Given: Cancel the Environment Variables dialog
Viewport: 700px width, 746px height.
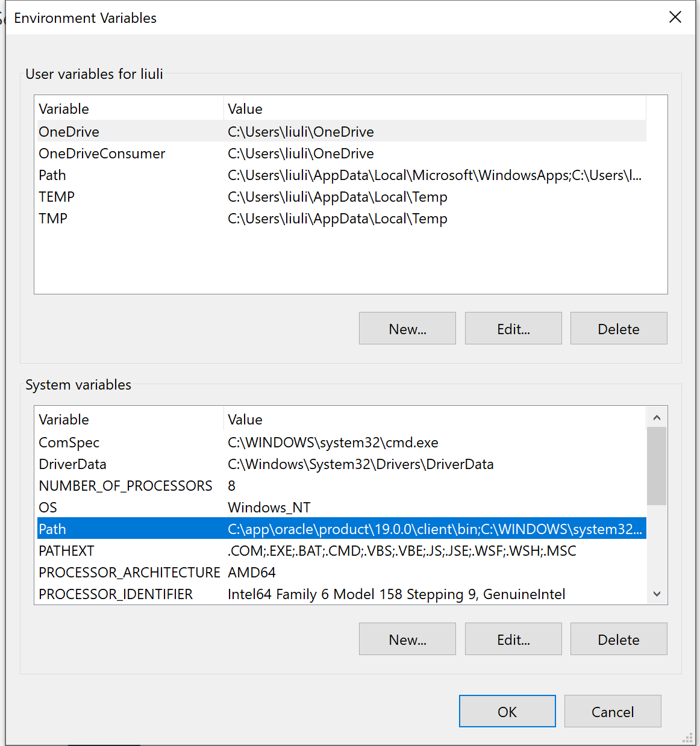Looking at the screenshot, I should 613,712.
